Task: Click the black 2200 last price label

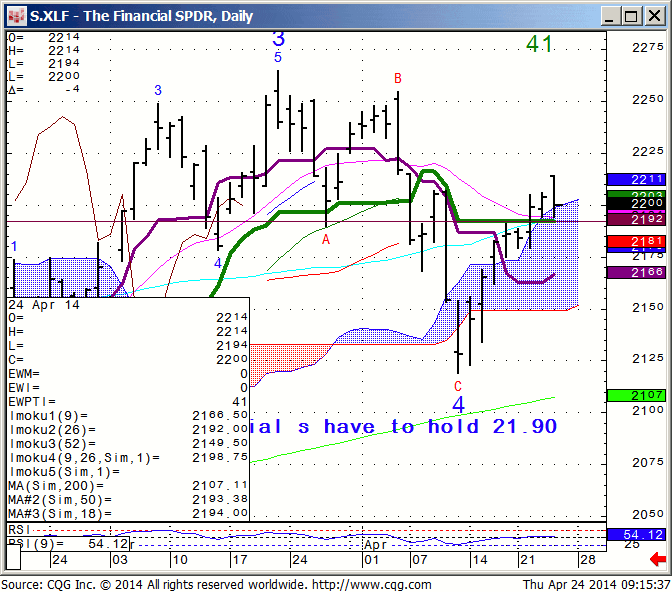Action: point(636,203)
